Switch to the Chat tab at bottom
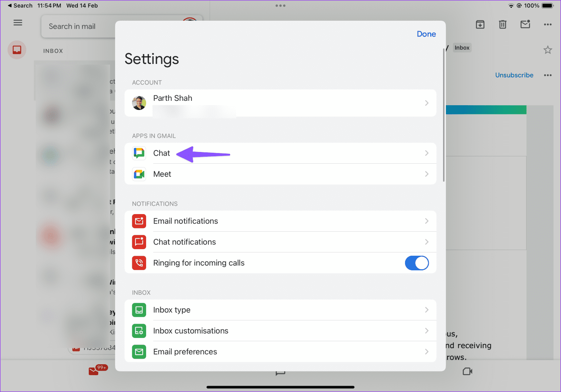The width and height of the screenshot is (561, 392). pyautogui.click(x=280, y=373)
